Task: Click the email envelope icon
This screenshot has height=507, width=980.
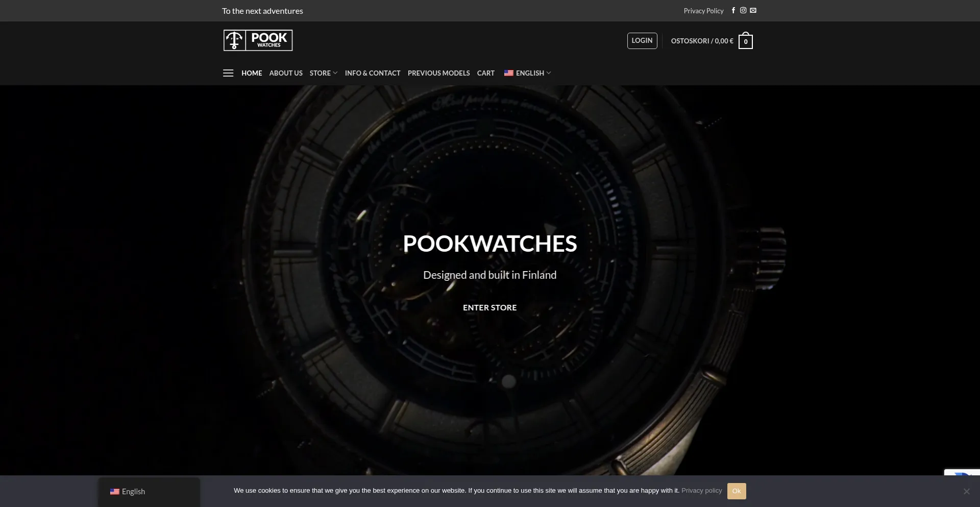Action: pyautogui.click(x=753, y=11)
